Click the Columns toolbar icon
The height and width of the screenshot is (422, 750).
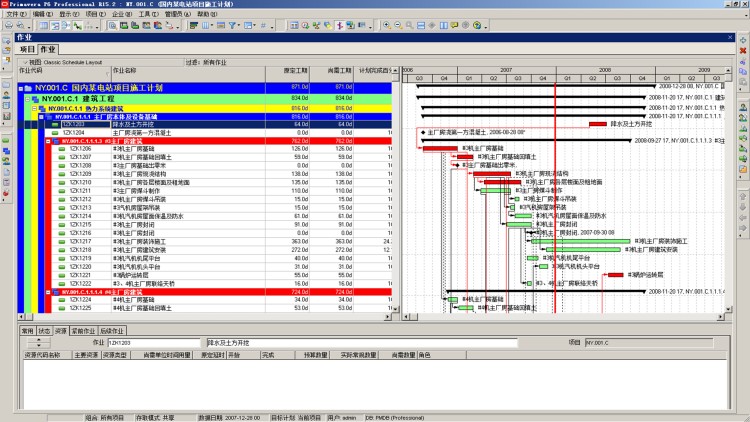(205, 25)
